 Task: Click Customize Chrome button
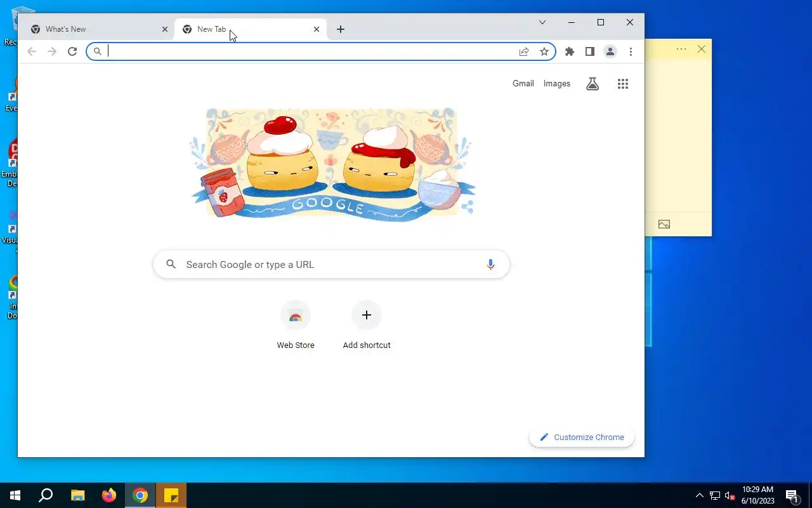582,437
